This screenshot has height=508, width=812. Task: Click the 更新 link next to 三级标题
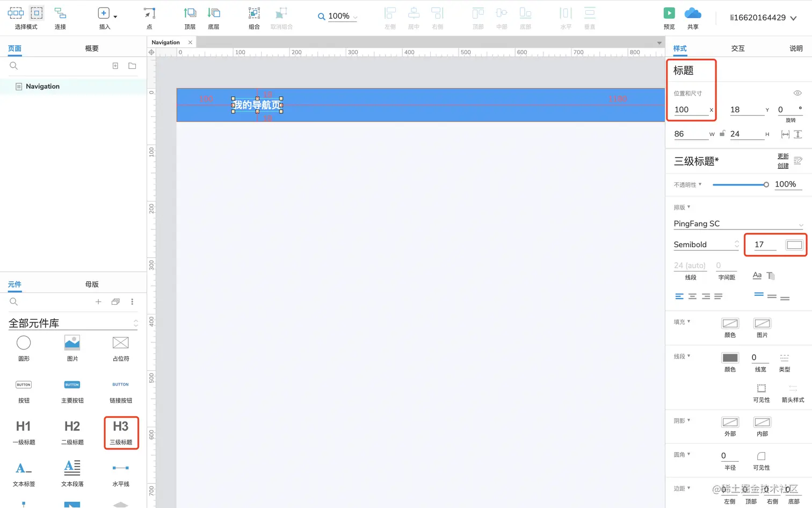click(783, 156)
